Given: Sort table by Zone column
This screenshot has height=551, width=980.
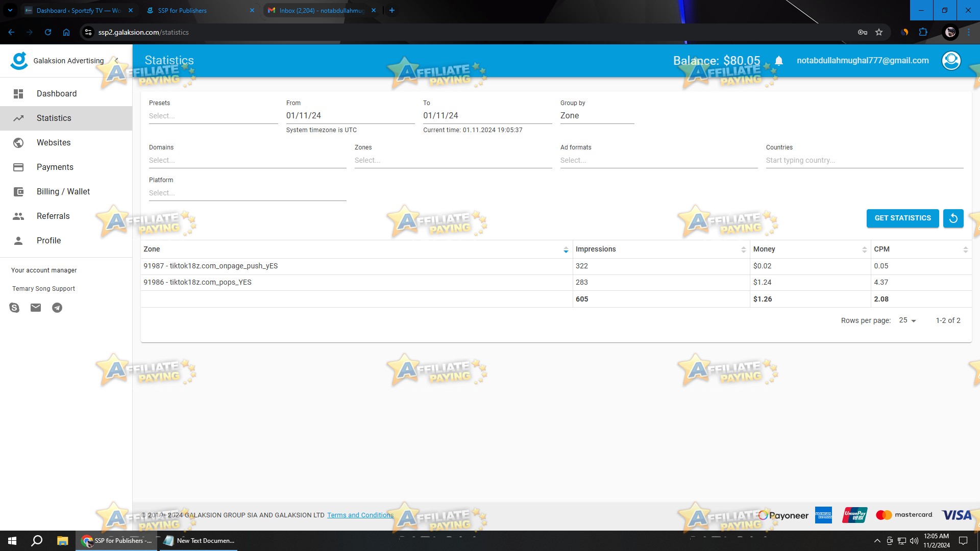Looking at the screenshot, I should pos(356,249).
